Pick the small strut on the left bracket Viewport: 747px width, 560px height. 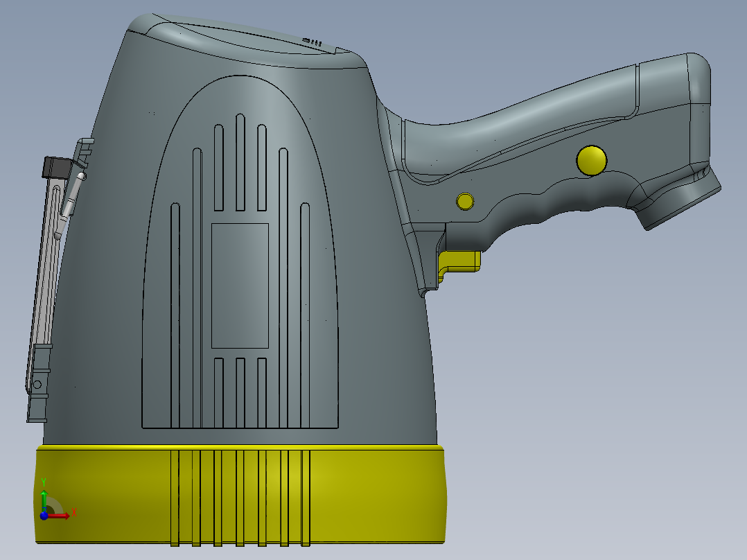pos(69,205)
